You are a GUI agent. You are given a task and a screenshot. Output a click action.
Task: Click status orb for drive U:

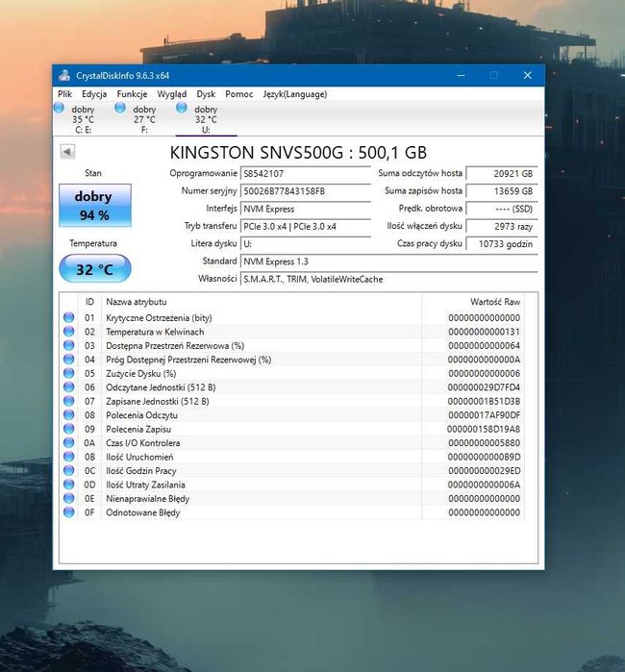point(182,108)
